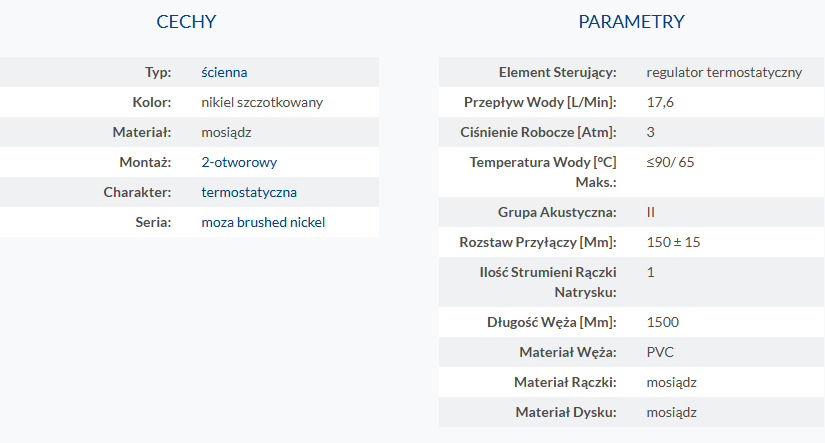Open the "ścienna" type link
This screenshot has width=825, height=443.
224,72
